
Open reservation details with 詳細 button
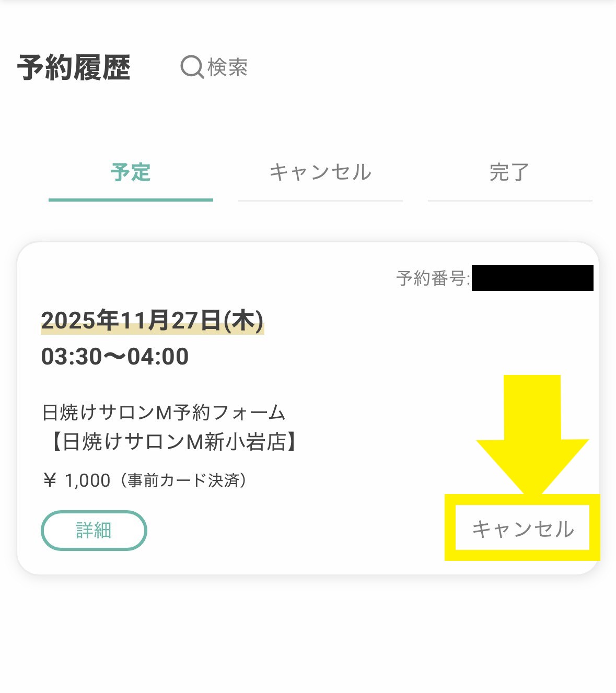(94, 530)
